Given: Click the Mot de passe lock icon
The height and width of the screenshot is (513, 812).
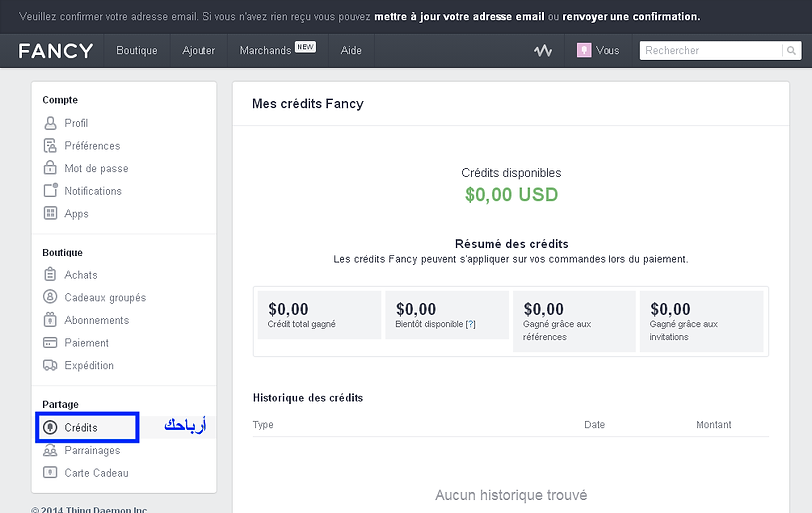Looking at the screenshot, I should 51,168.
